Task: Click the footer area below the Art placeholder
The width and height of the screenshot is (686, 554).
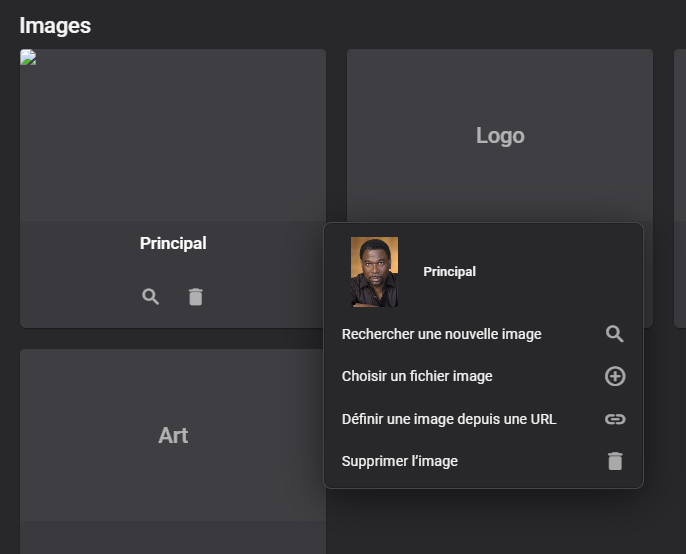Action: tap(173, 538)
